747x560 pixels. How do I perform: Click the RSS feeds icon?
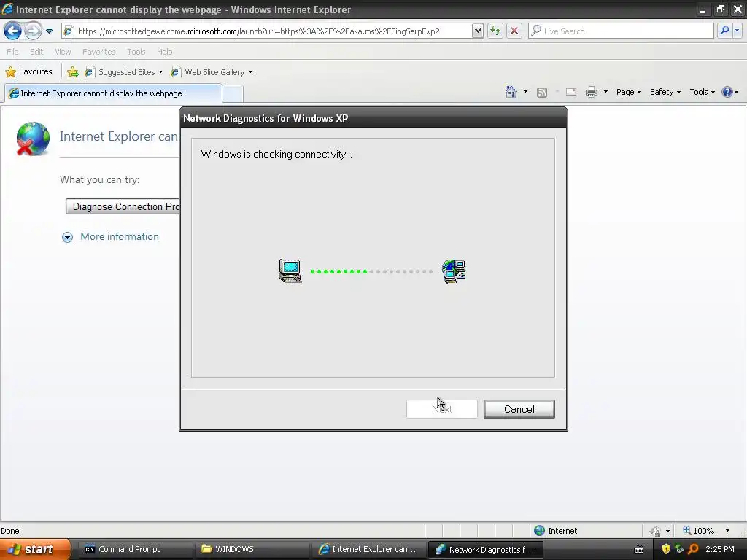tap(542, 93)
